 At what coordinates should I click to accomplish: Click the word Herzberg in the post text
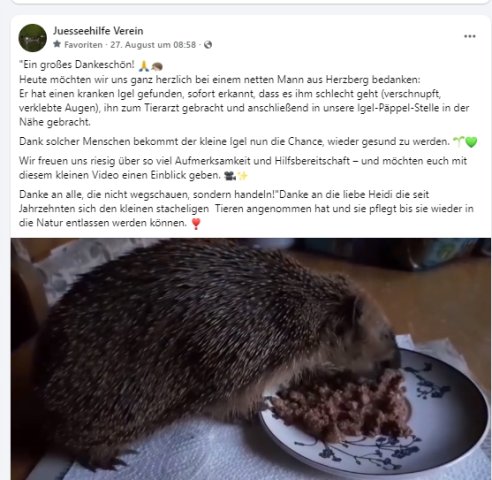coord(347,80)
